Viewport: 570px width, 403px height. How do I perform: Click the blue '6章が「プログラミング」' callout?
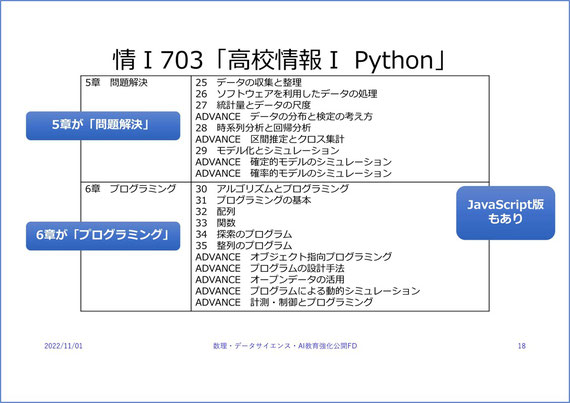[x=103, y=236]
